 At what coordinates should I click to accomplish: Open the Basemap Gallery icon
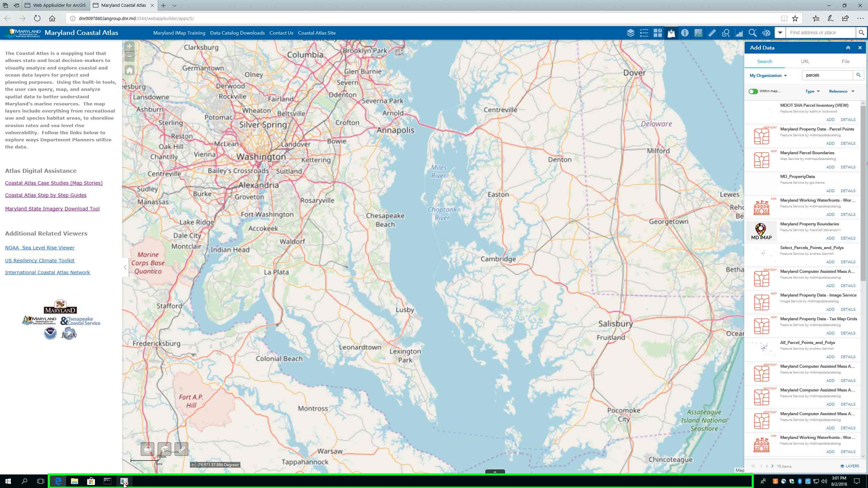click(x=657, y=33)
